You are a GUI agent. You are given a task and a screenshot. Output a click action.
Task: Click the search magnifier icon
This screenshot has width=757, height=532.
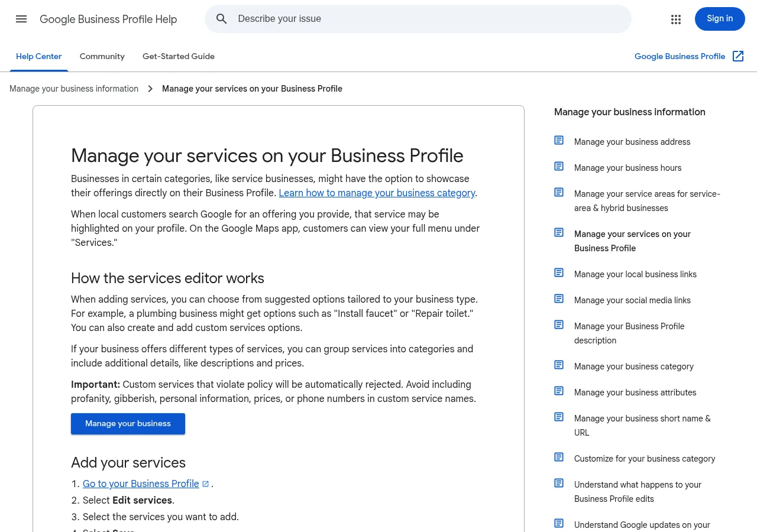pyautogui.click(x=222, y=19)
